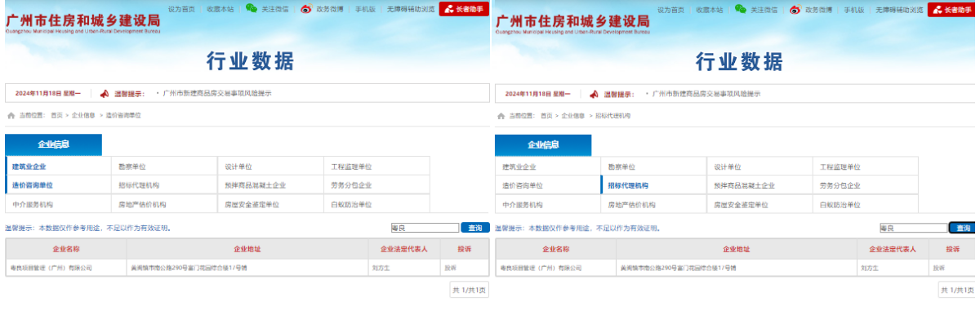The height and width of the screenshot is (311, 980).
Task: Select 白蚁防治单位 on left page
Action: (x=376, y=204)
